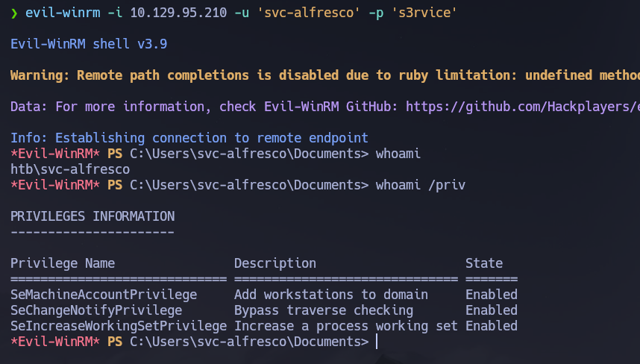
Task: Click the first whoami command
Action: coord(398,154)
